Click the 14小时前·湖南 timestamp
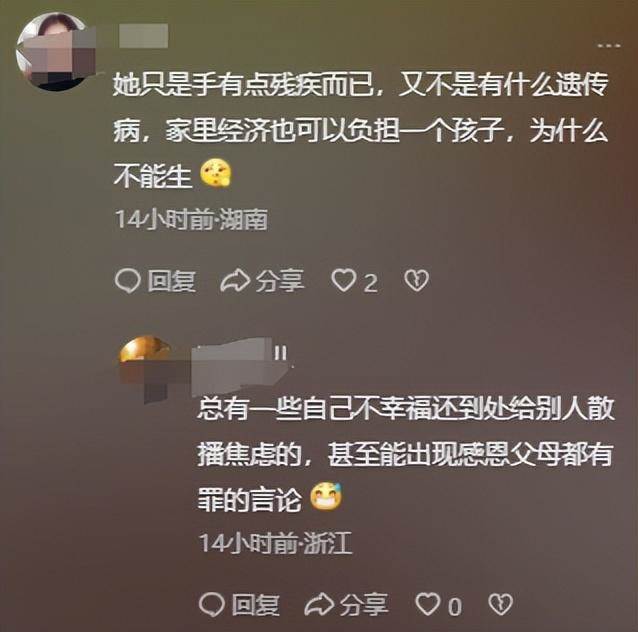 click(x=191, y=220)
